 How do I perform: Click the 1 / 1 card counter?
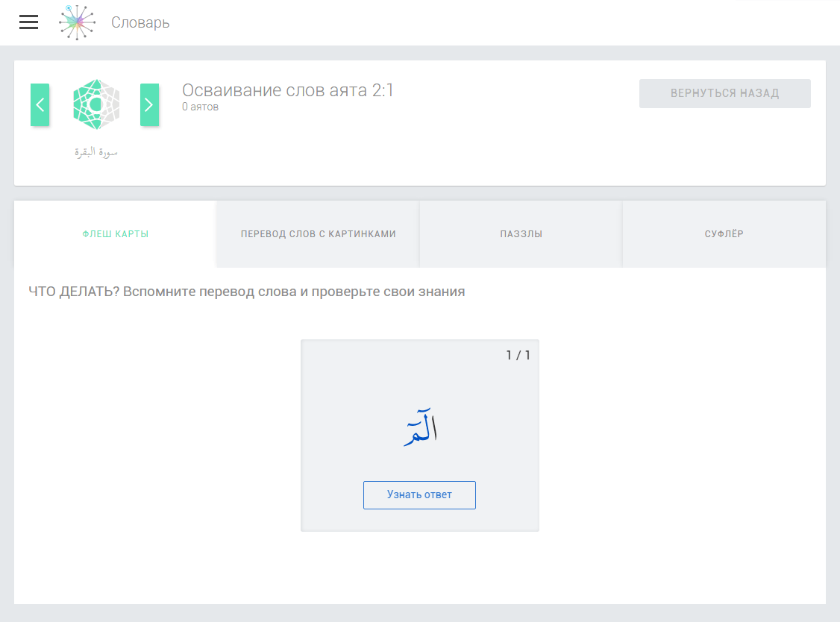coord(518,355)
